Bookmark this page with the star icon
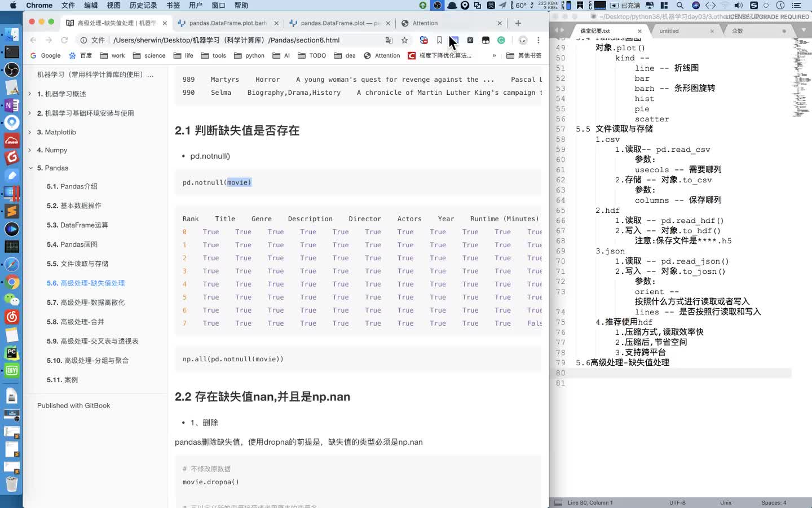Screen dimensions: 812x508 (x=404, y=40)
